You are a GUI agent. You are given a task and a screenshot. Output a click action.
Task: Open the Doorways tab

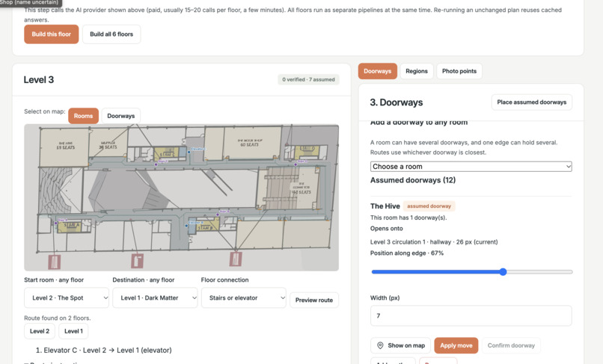377,71
